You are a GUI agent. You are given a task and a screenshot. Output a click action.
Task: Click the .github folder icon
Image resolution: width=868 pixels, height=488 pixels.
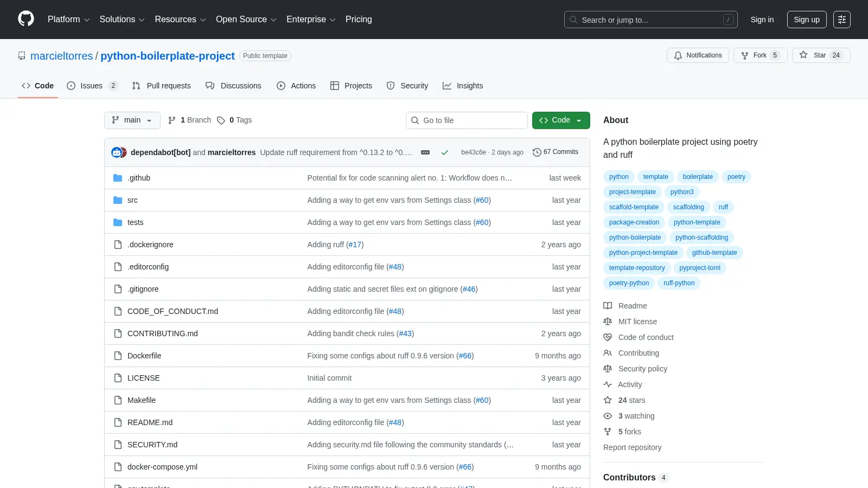tap(118, 178)
